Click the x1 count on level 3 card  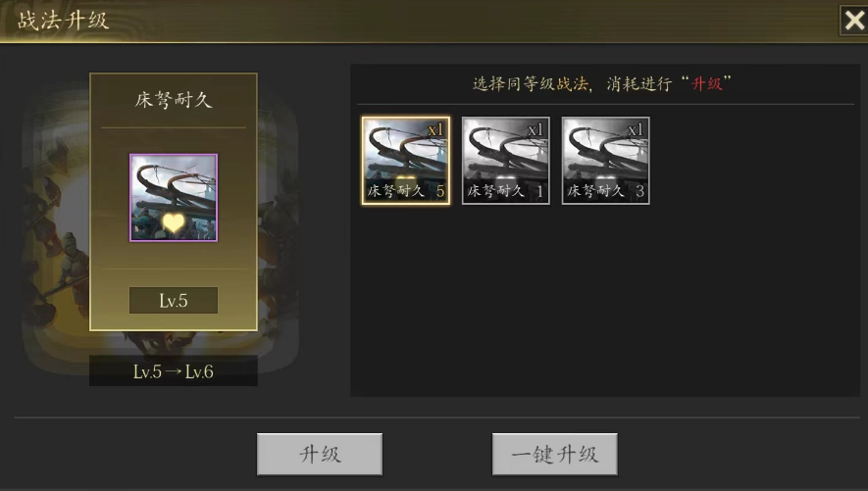coord(636,130)
